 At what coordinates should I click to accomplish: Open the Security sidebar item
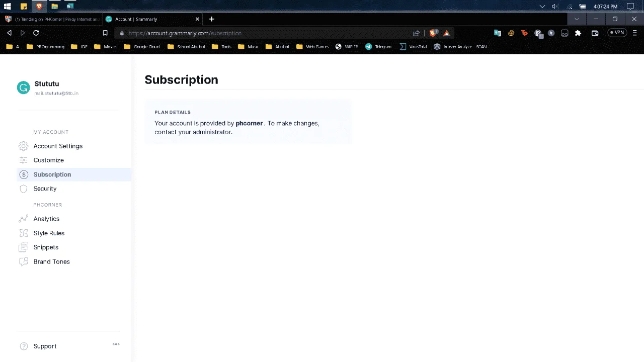tap(45, 189)
